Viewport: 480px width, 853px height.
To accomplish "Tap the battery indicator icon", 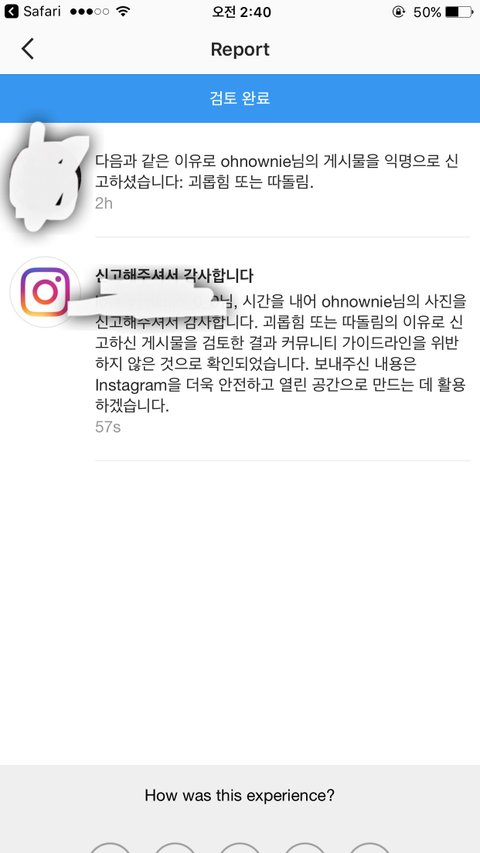I will [459, 12].
